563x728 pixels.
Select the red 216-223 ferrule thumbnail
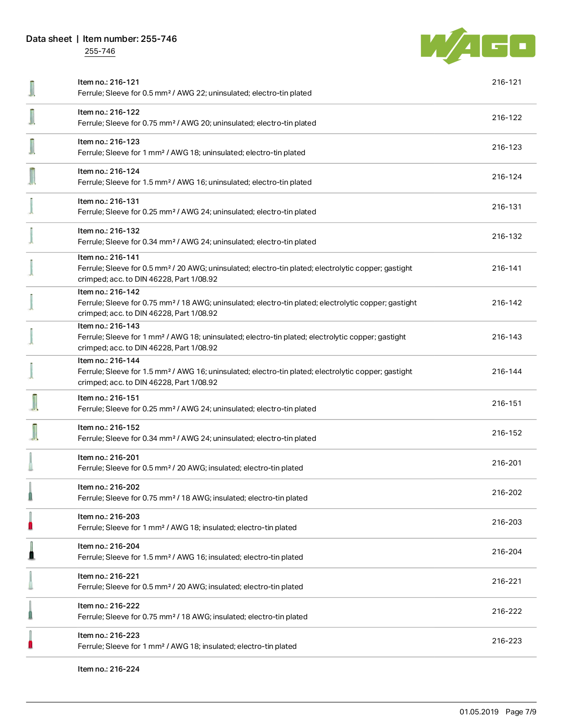[30, 640]
